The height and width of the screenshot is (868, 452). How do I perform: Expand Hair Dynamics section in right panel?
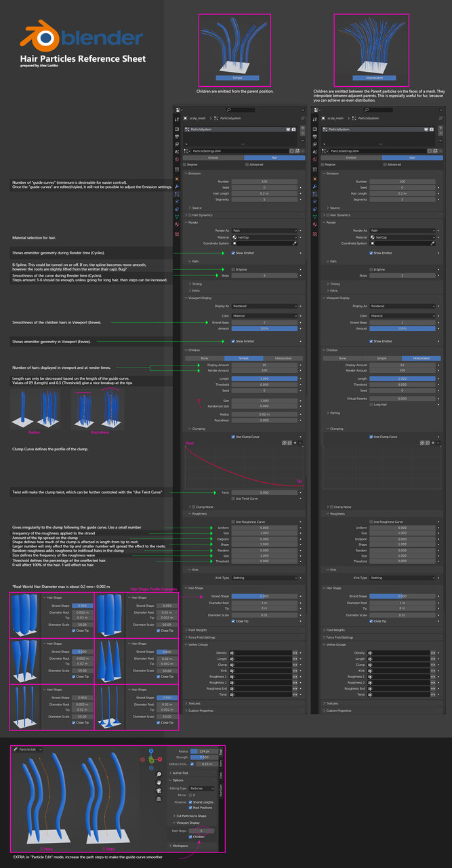[x=339, y=215]
